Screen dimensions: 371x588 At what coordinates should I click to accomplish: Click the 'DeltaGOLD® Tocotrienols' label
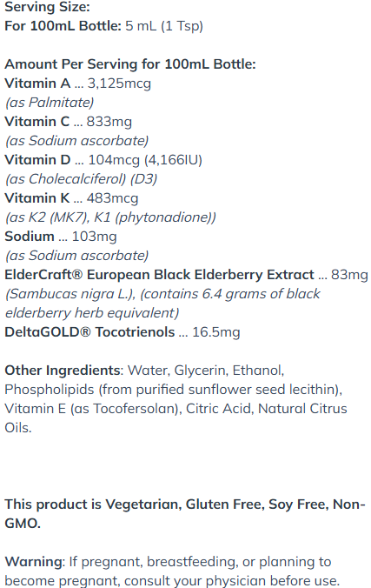pos(89,332)
